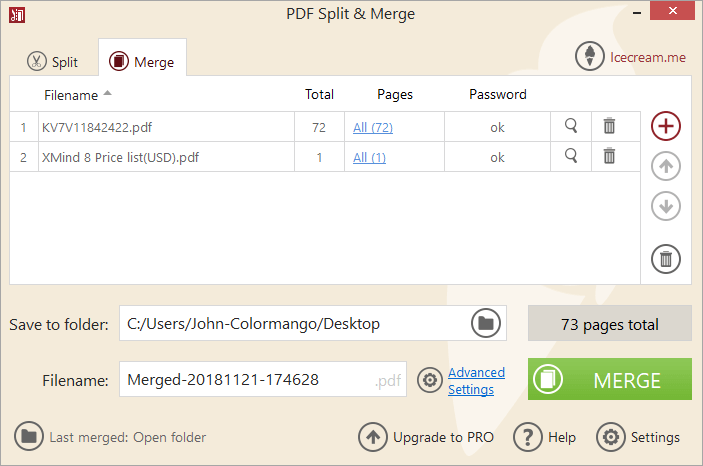Move the selected file down with the arrow button
Image resolution: width=703 pixels, height=466 pixels.
pyautogui.click(x=666, y=206)
